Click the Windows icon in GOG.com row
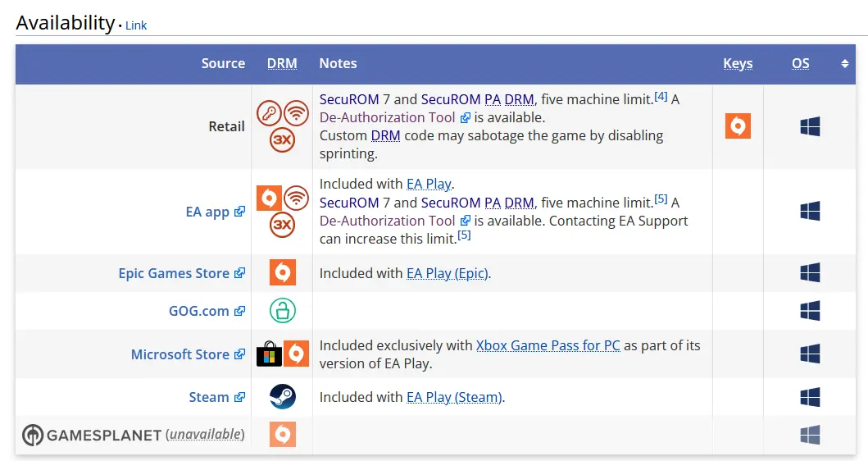This screenshot has height=461, width=868. tap(810, 311)
